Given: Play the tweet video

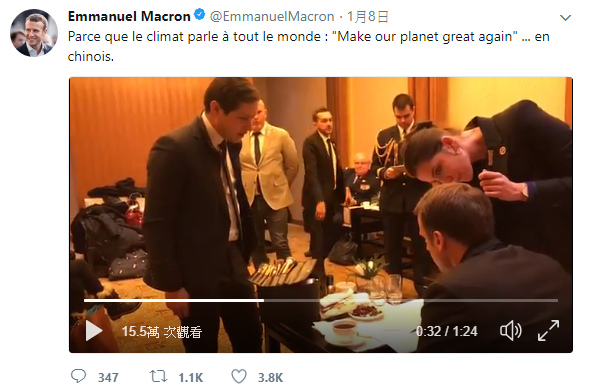Looking at the screenshot, I should coord(94,331).
